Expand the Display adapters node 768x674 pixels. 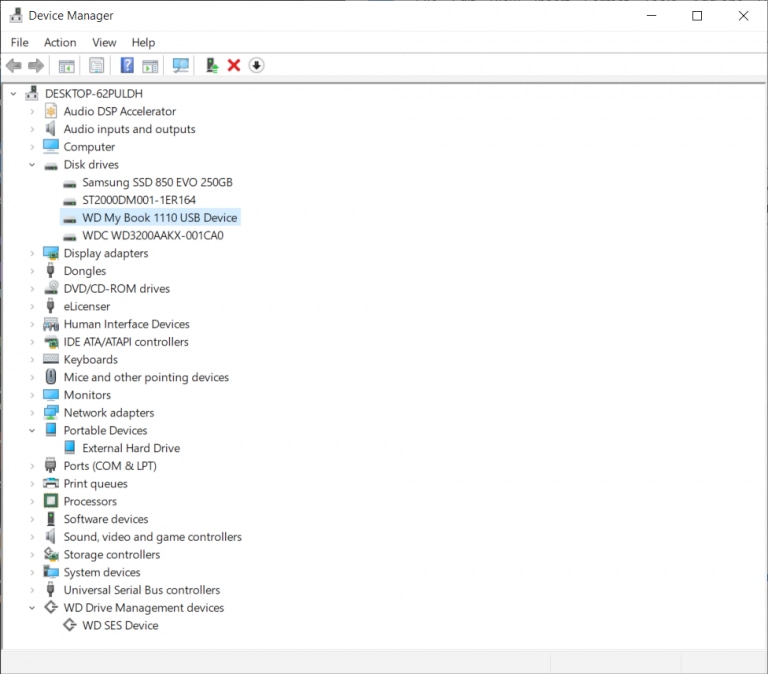click(x=32, y=254)
